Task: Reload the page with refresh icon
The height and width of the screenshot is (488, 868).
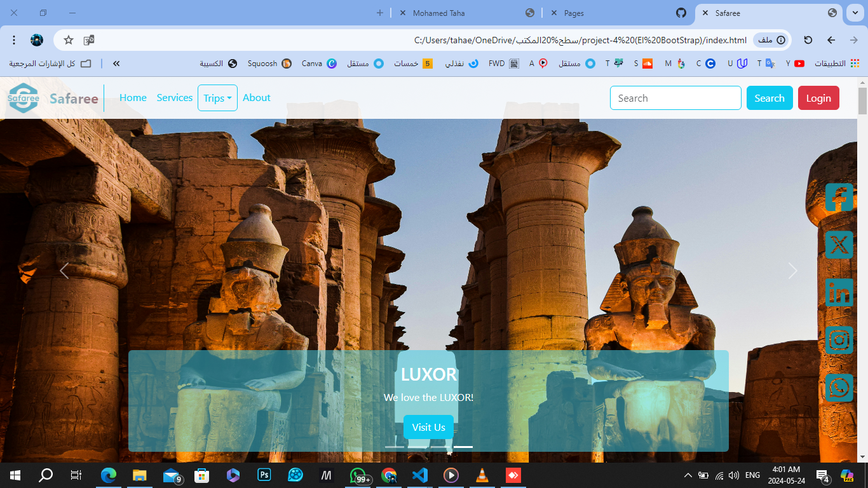Action: (808, 40)
